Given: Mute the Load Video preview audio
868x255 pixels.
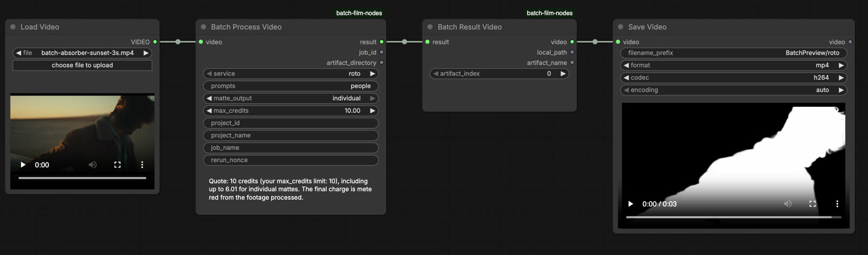Looking at the screenshot, I should [x=93, y=164].
